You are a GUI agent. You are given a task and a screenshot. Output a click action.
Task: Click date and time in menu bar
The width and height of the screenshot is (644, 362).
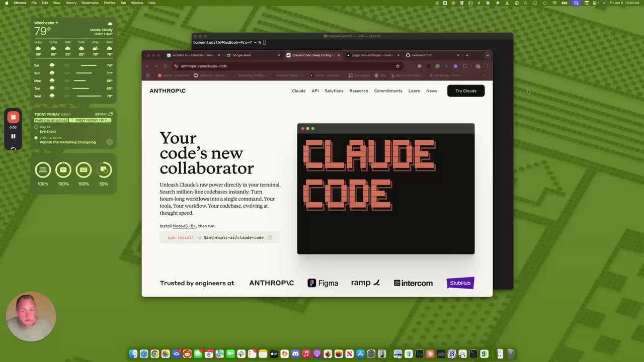coord(624,3)
